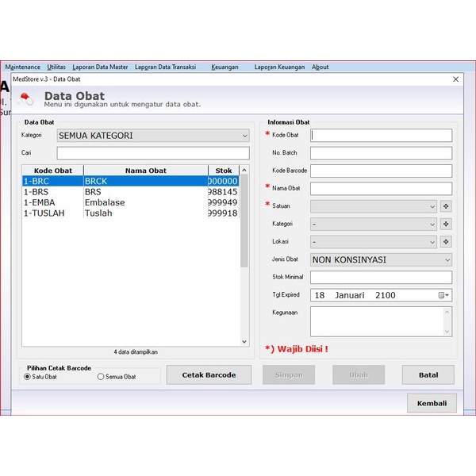Open the Laporan Keuangan menu
This screenshot has width=476, height=476.
pyautogui.click(x=279, y=67)
